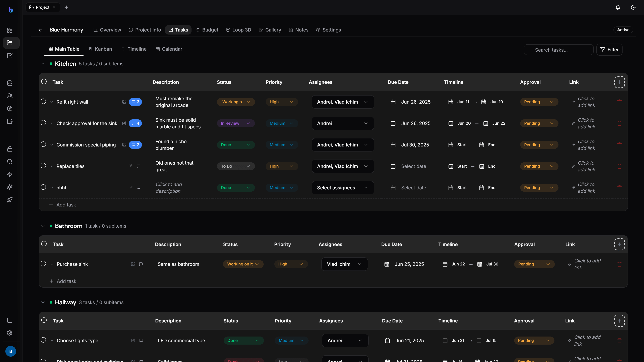Check the Purchase sink task circle
Viewport: 644px width, 362px height.
click(x=43, y=264)
